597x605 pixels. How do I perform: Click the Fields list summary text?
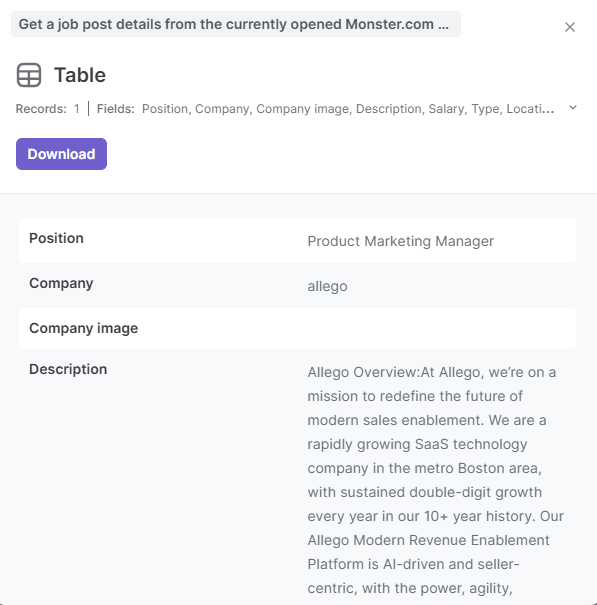pyautogui.click(x=348, y=109)
